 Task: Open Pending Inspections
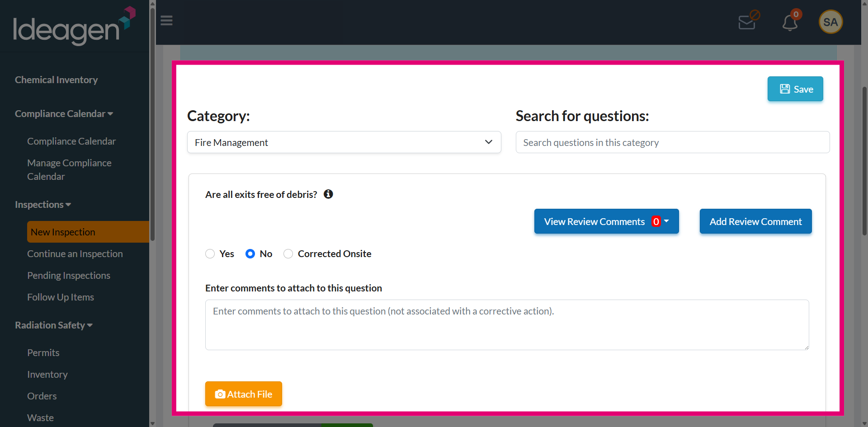pyautogui.click(x=69, y=275)
